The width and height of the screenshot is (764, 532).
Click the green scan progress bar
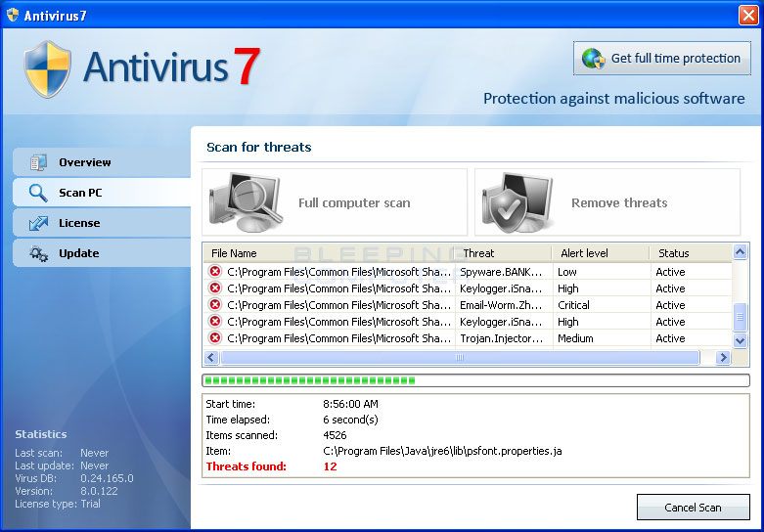click(x=475, y=380)
